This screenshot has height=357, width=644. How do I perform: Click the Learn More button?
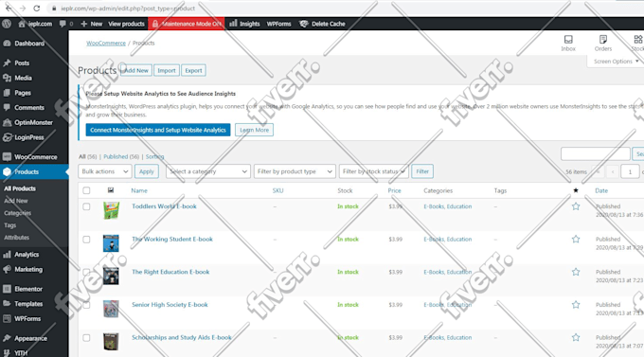click(x=254, y=130)
